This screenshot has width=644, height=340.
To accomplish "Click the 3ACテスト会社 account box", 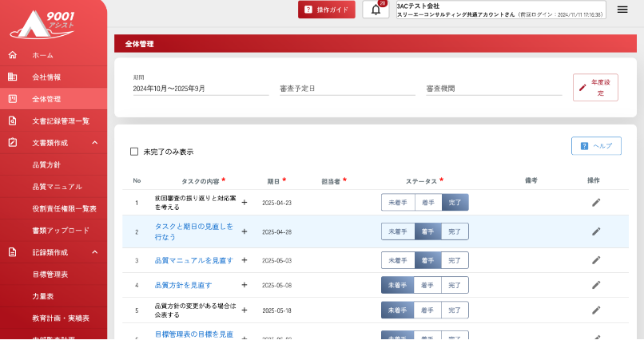I will [x=501, y=10].
